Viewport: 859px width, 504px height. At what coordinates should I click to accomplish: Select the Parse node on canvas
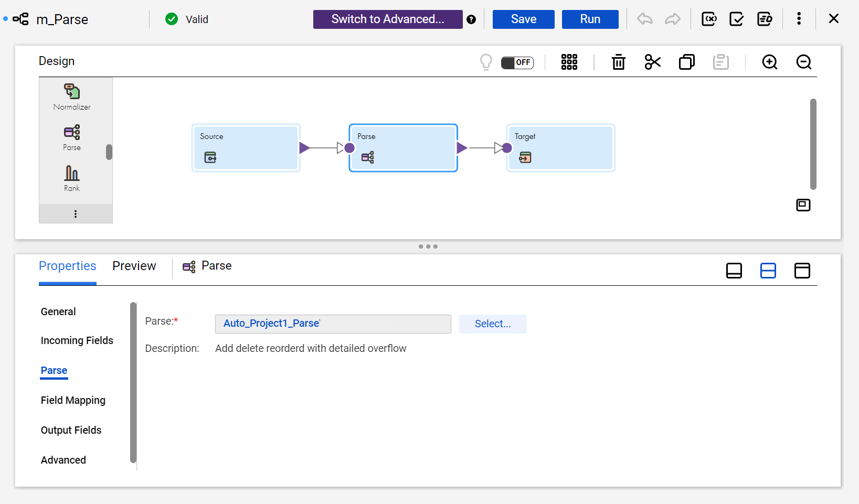click(x=403, y=148)
